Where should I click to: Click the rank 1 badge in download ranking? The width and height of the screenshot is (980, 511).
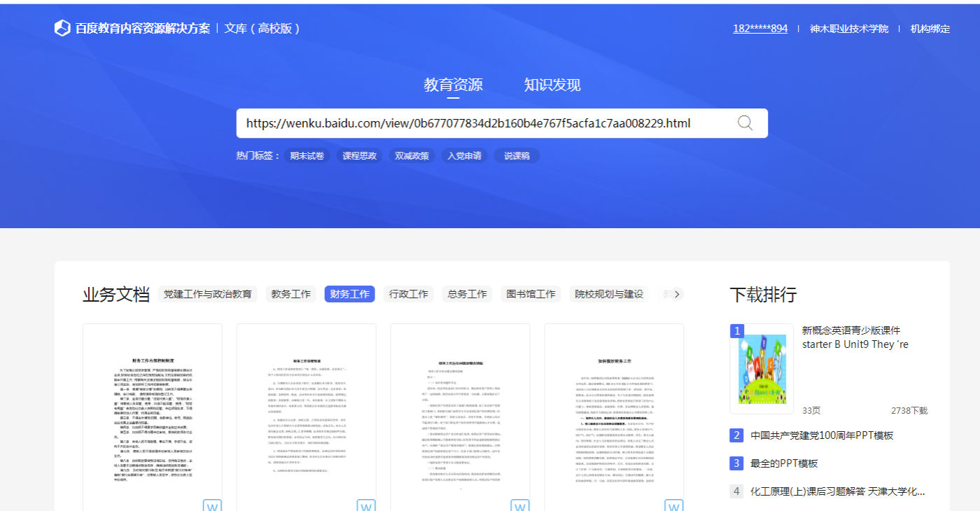click(736, 331)
